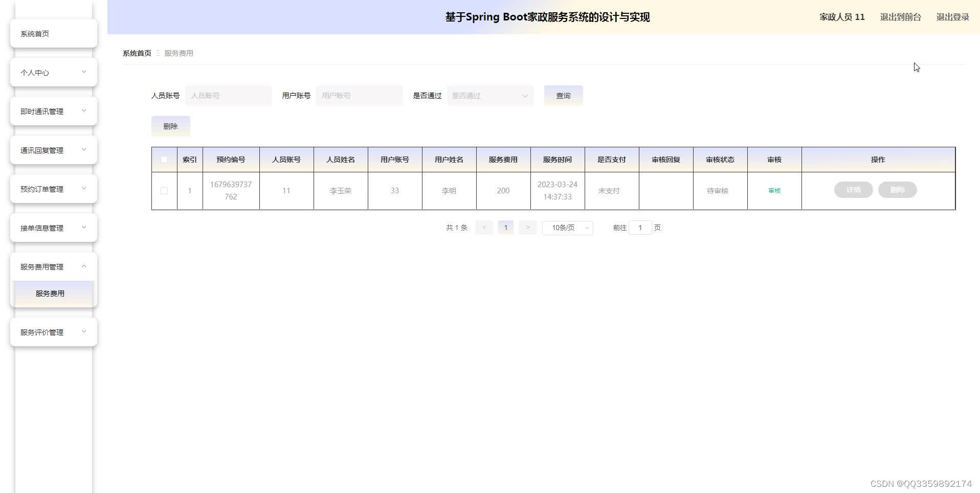Toggle the select-all checkbox in table header
980x493 pixels.
(x=164, y=160)
